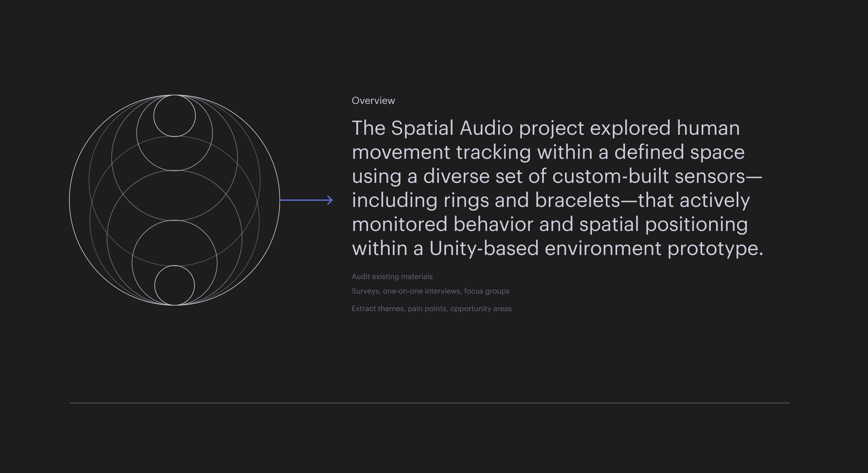Select the Overview heading label
The height and width of the screenshot is (473, 868).
pyautogui.click(x=373, y=101)
